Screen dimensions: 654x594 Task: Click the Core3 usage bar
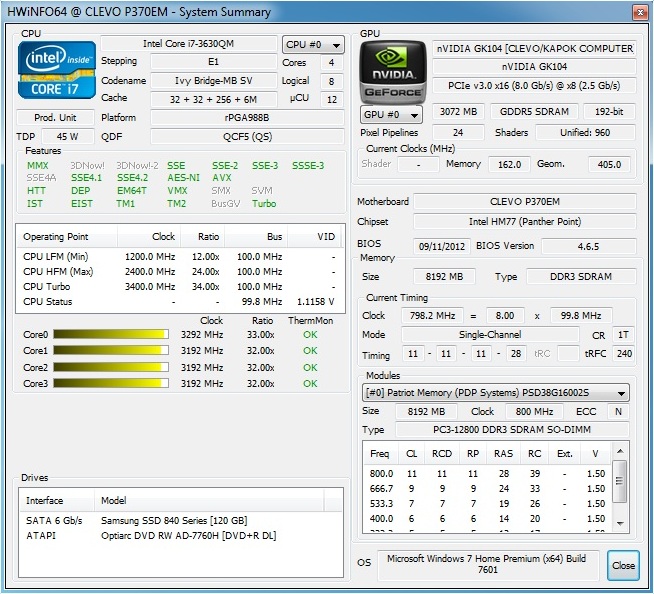pos(111,383)
